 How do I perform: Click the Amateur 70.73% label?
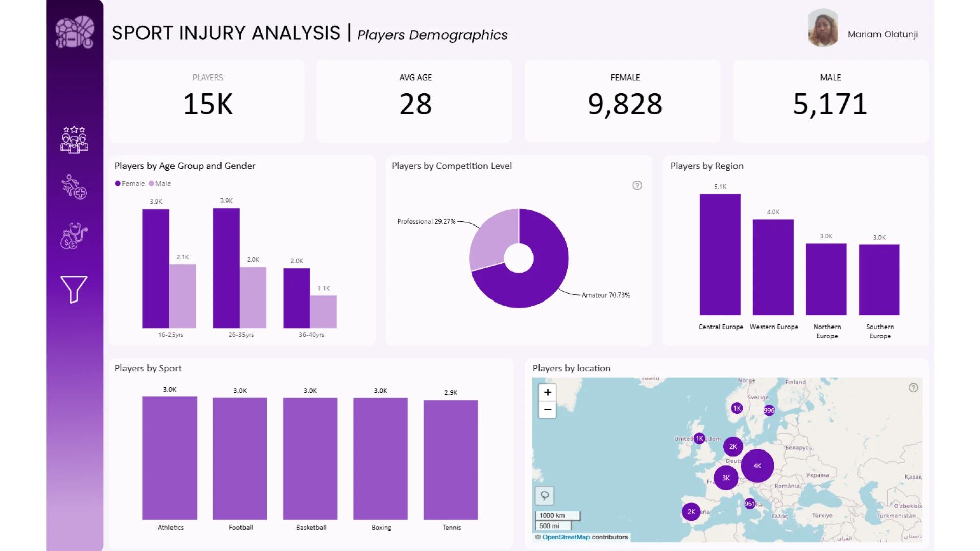[606, 295]
